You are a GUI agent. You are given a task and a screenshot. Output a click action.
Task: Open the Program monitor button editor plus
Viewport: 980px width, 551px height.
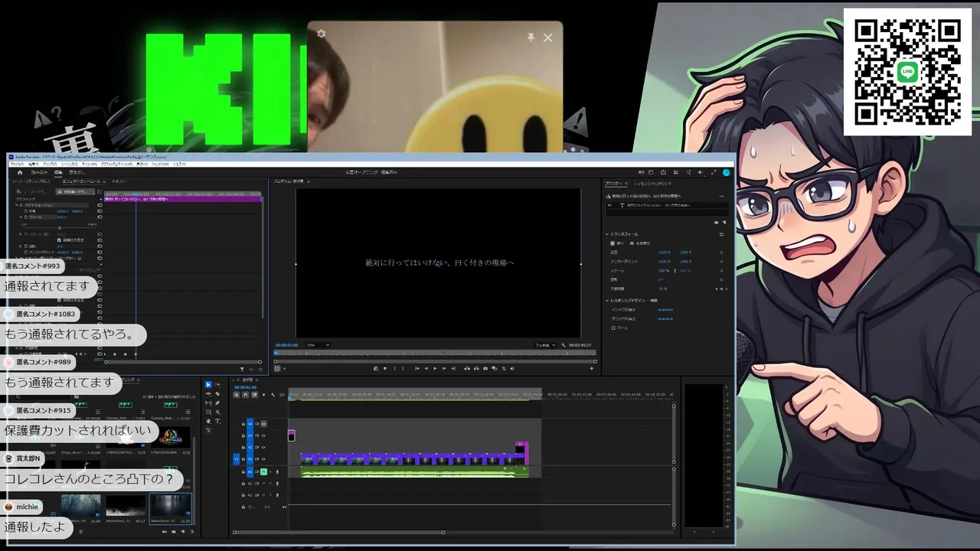(591, 368)
